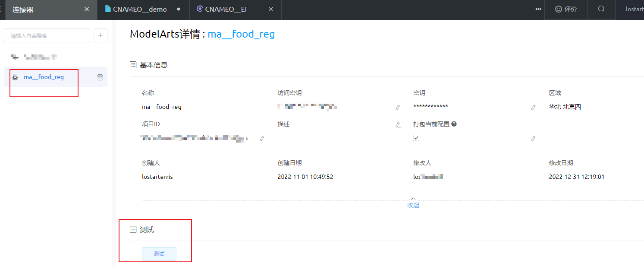644x267 pixels.
Task: Click the 测试 section heading
Action: tap(147, 230)
